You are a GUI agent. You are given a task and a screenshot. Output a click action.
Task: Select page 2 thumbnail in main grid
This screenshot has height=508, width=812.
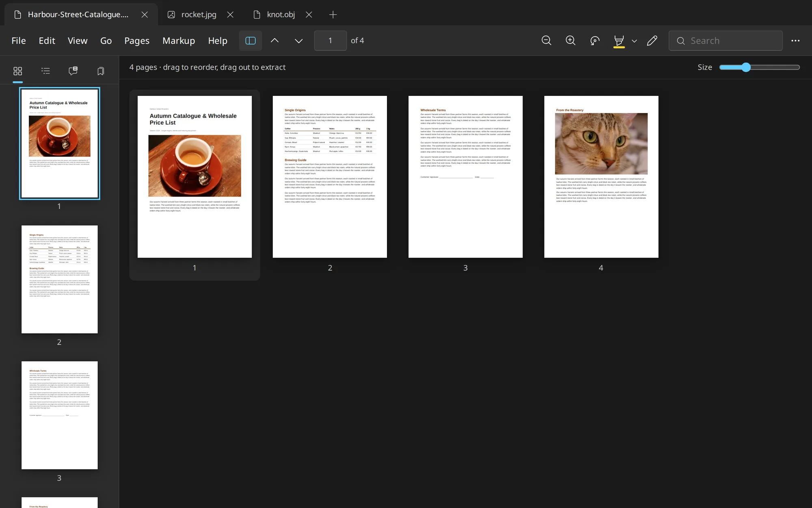point(330,177)
